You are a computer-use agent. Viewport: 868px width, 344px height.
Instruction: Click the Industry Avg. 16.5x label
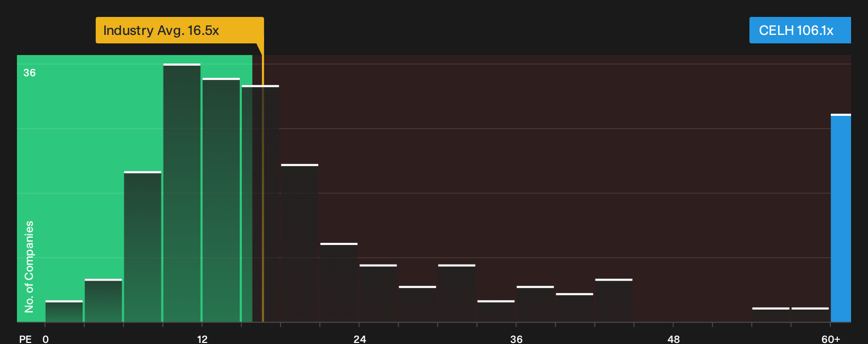coord(179,30)
